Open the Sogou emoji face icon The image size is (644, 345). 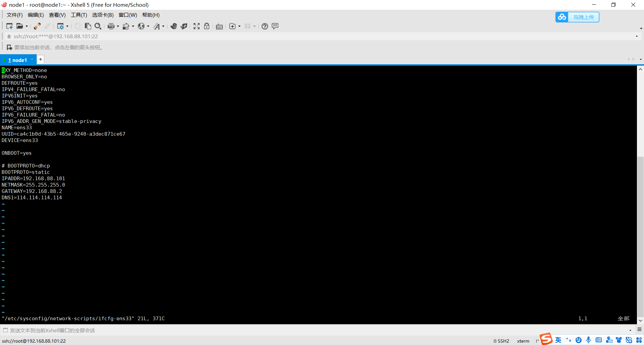coord(579,340)
